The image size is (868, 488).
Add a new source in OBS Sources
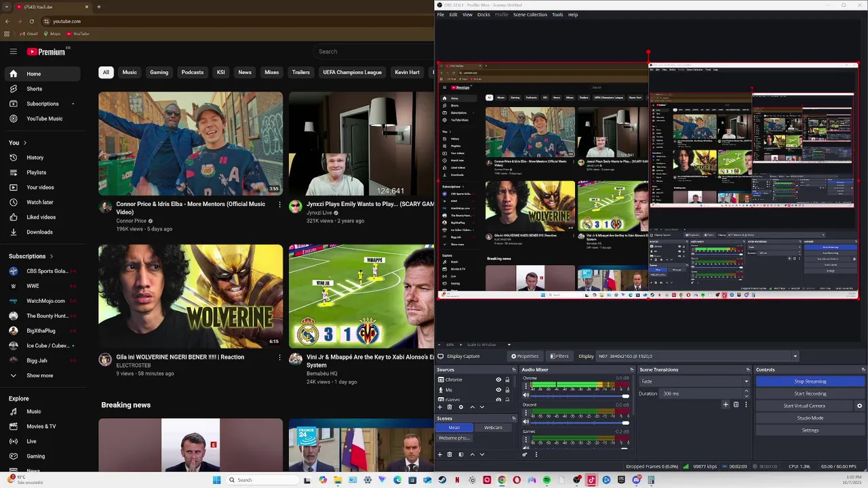pyautogui.click(x=439, y=407)
